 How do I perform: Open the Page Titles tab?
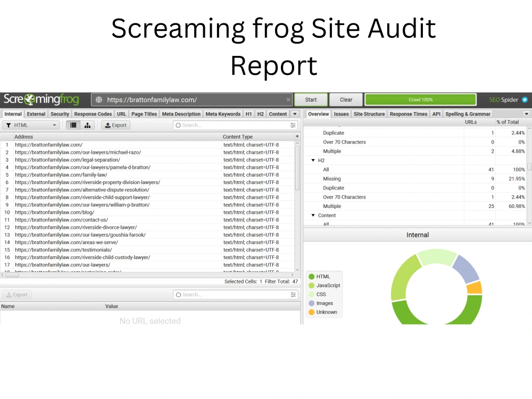[144, 114]
